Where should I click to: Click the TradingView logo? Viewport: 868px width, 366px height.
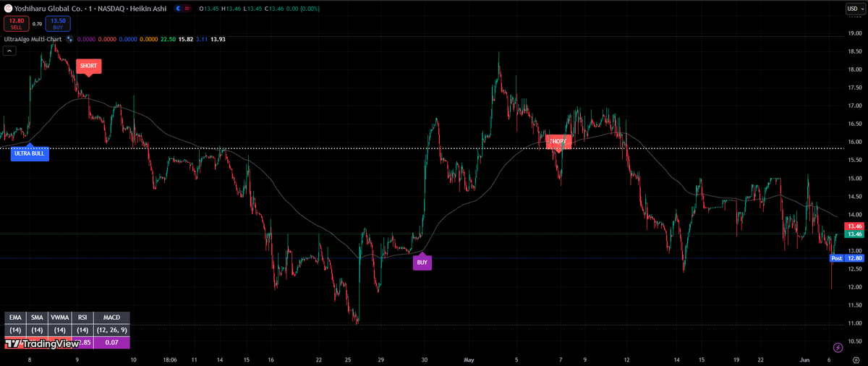point(43,344)
